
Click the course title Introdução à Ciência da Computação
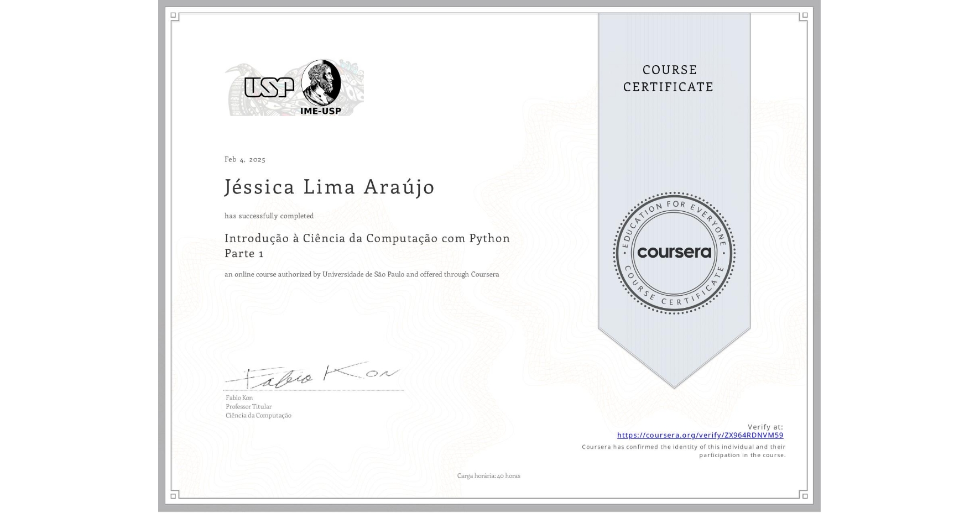coord(367,238)
